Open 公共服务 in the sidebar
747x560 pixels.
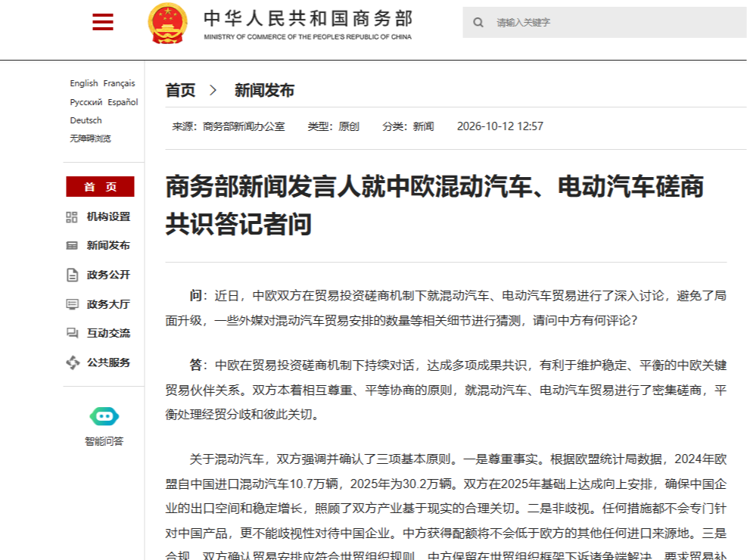(109, 362)
